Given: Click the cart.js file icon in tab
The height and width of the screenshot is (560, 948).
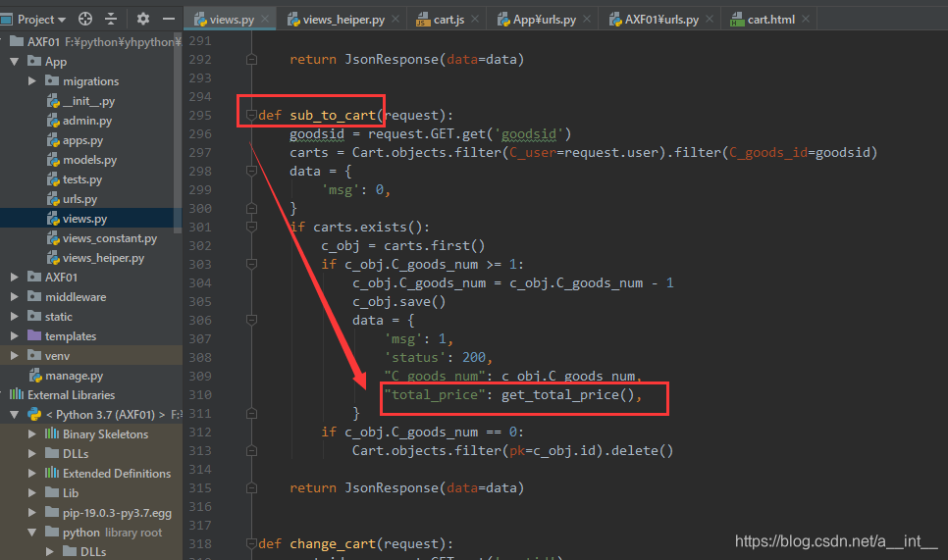Looking at the screenshot, I should [x=423, y=20].
